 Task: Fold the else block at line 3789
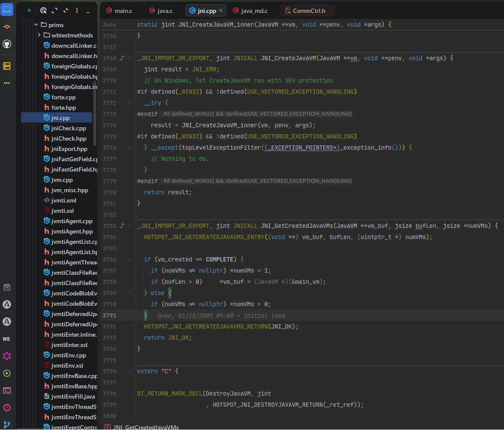(130, 293)
